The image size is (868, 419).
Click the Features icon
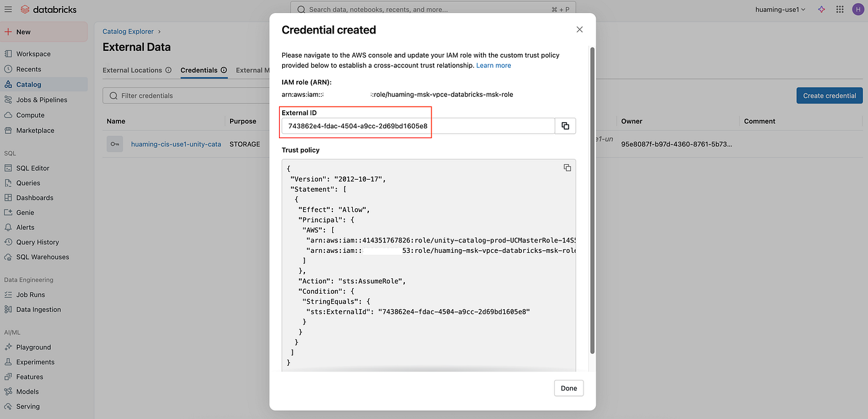tap(9, 377)
